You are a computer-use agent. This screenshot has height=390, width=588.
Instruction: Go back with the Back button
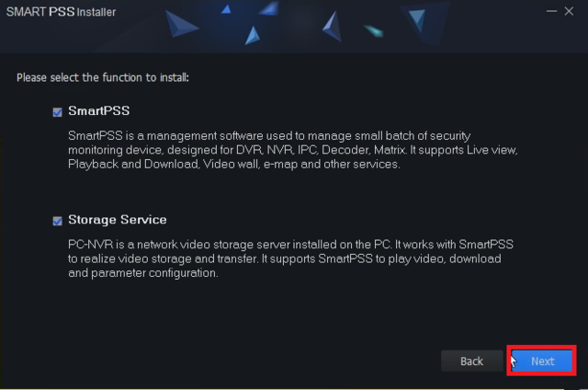click(x=471, y=361)
